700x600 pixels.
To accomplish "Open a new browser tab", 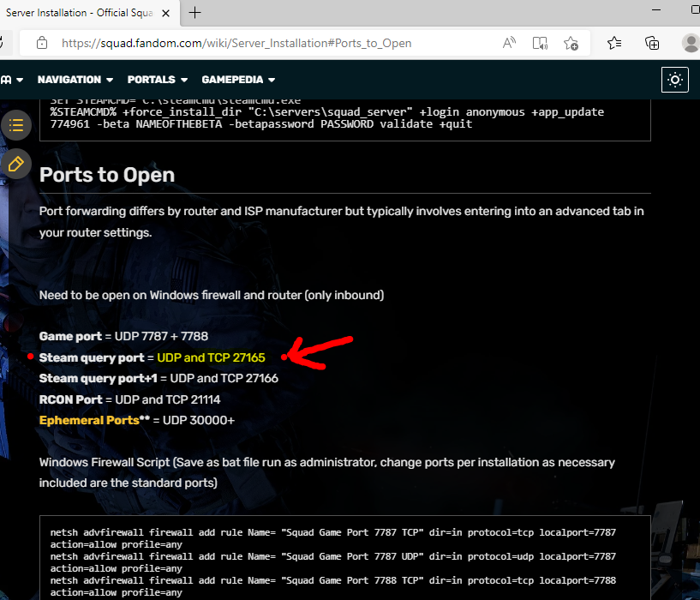I will coord(194,13).
